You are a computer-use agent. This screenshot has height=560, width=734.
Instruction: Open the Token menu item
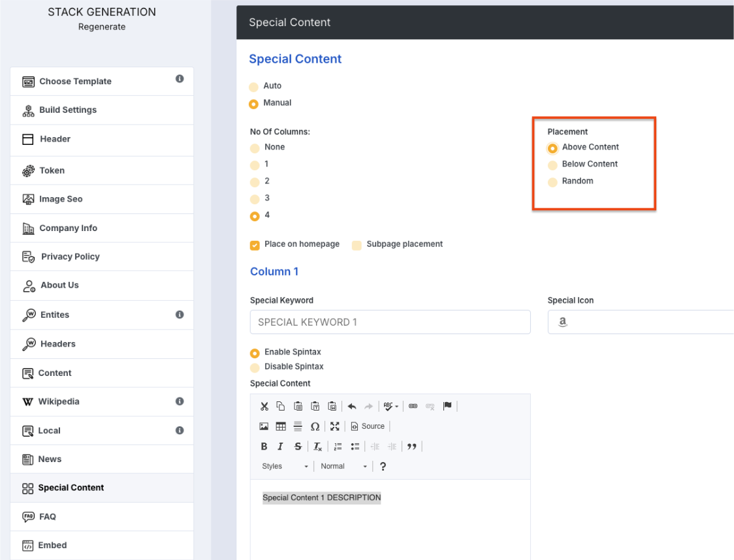coord(102,171)
